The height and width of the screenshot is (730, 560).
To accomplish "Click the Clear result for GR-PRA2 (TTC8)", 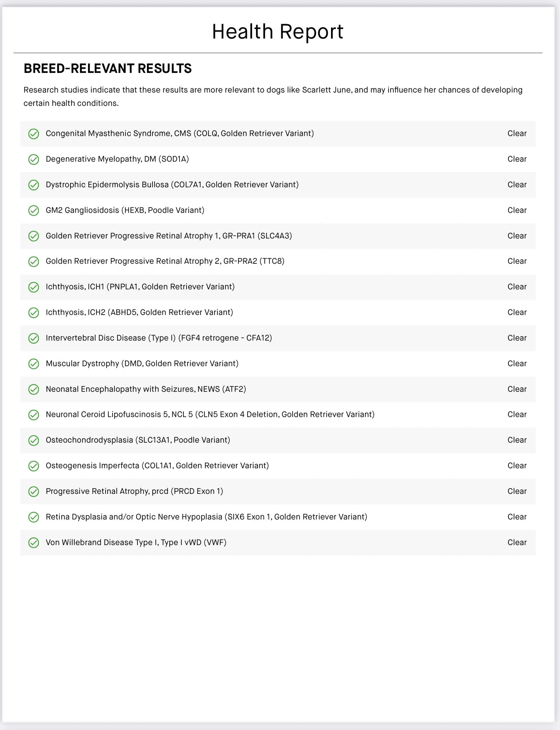I will point(517,261).
